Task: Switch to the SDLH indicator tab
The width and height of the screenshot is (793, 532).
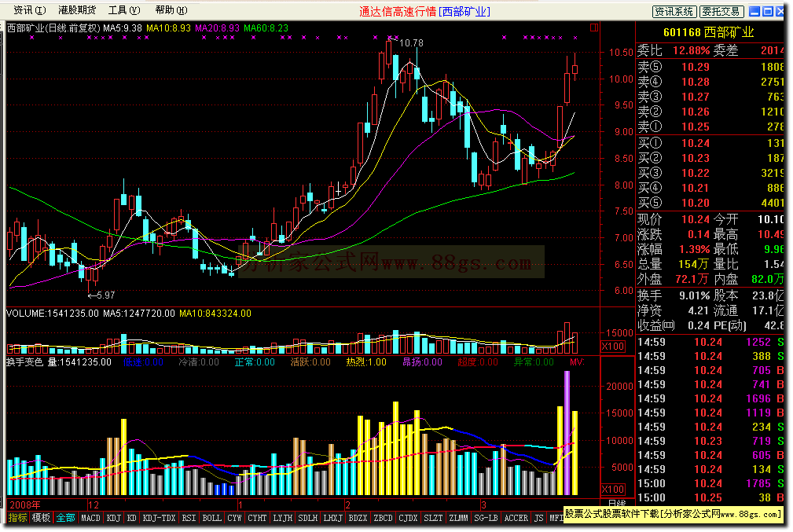Action: pyautogui.click(x=307, y=518)
